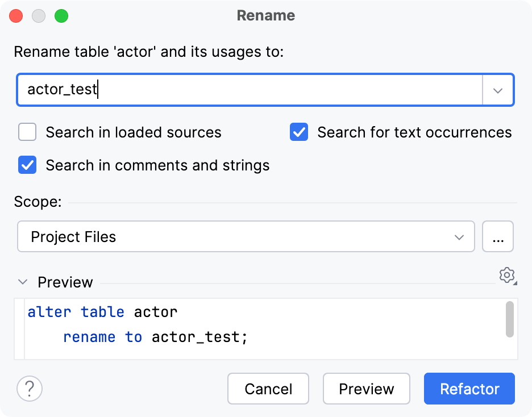Click the Preview section header text
This screenshot has width=532, height=417.
64,282
